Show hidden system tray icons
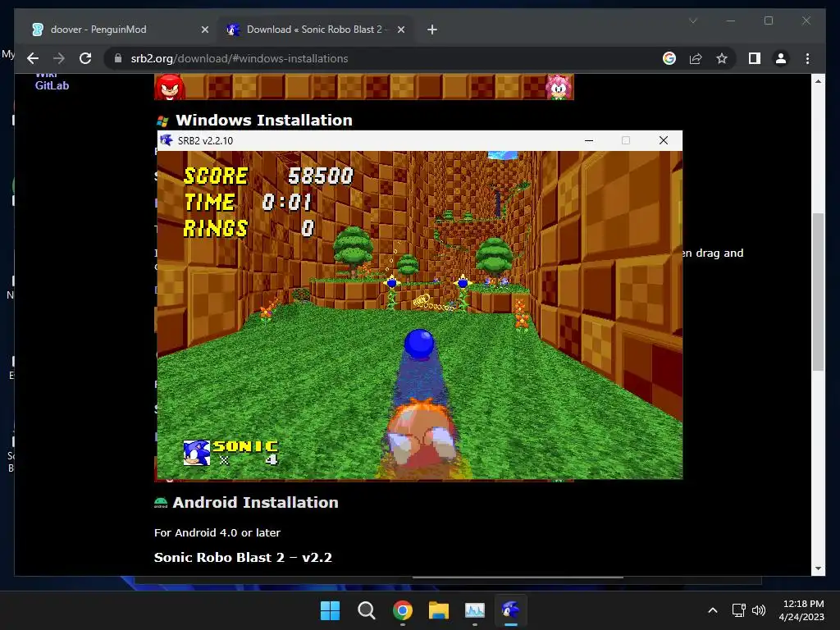 (x=713, y=610)
